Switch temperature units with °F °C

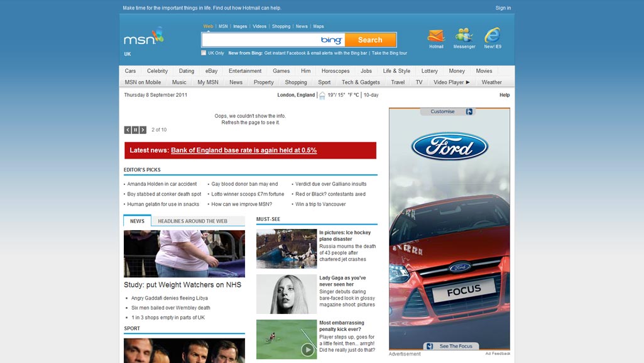(x=353, y=95)
